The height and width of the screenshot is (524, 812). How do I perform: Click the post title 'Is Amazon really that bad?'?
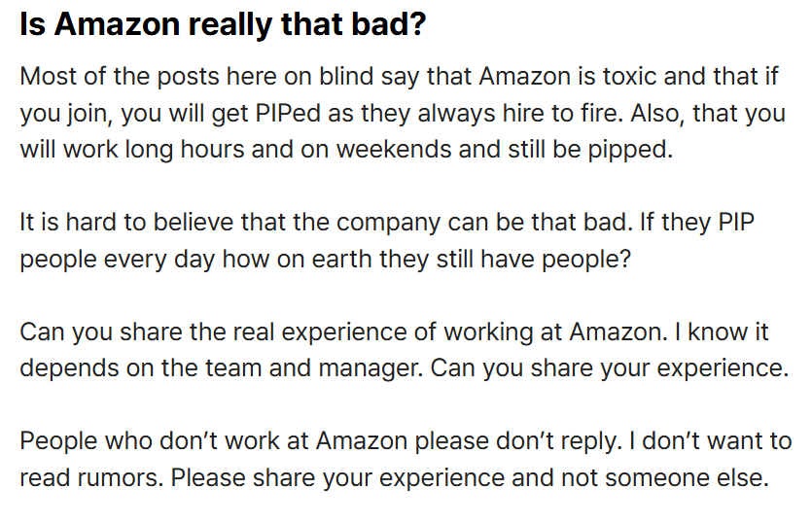pos(223,23)
